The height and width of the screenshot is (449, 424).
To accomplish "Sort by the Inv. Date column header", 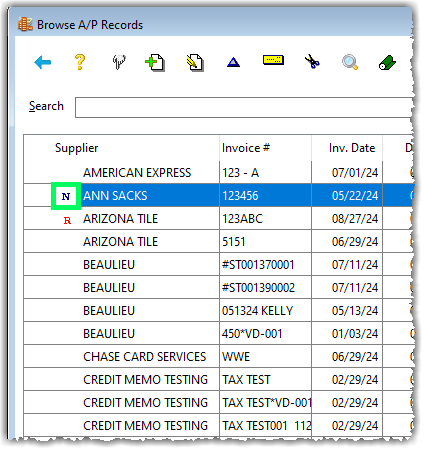I will tap(352, 148).
